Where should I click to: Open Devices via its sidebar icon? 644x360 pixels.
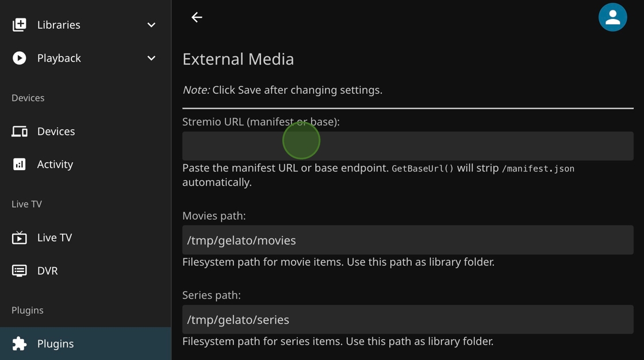click(x=20, y=131)
